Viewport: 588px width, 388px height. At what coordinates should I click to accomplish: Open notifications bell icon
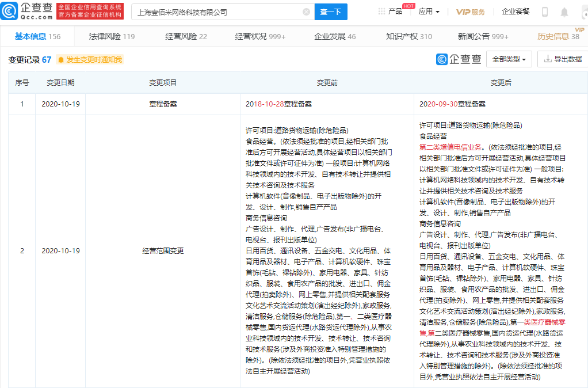coord(564,13)
